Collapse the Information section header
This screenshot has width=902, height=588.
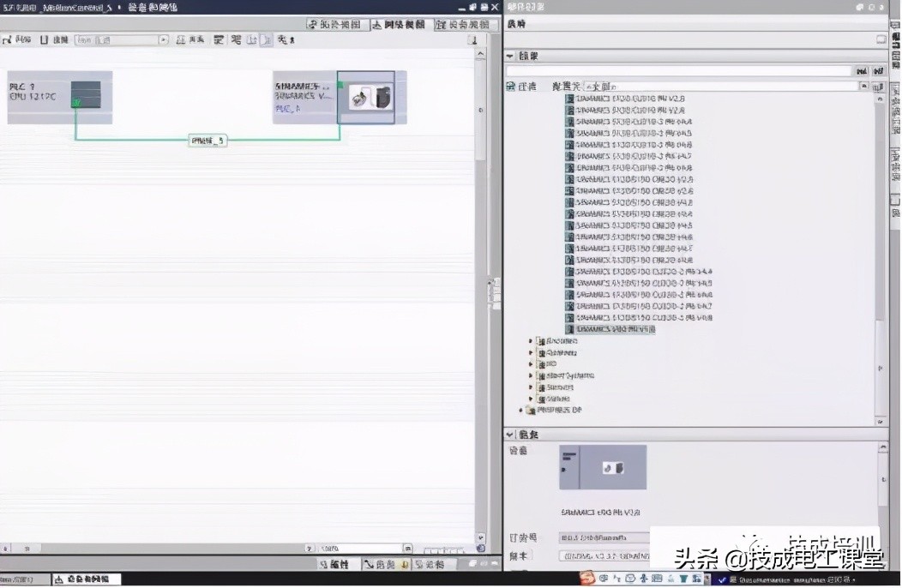[511, 435]
